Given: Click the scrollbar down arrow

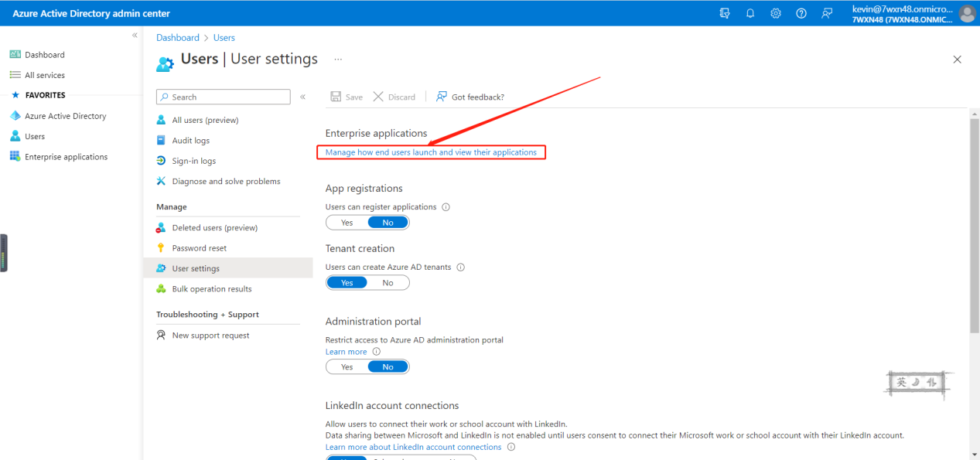Looking at the screenshot, I should click(x=974, y=454).
